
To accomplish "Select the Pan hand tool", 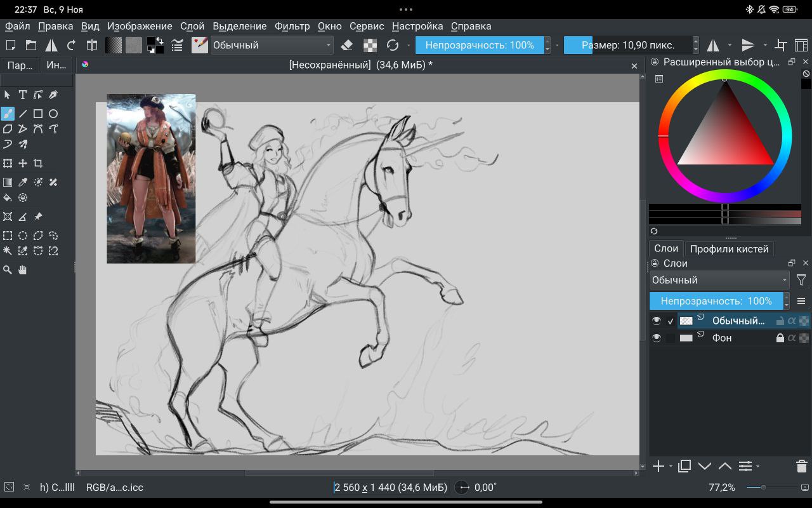I will [x=23, y=270].
